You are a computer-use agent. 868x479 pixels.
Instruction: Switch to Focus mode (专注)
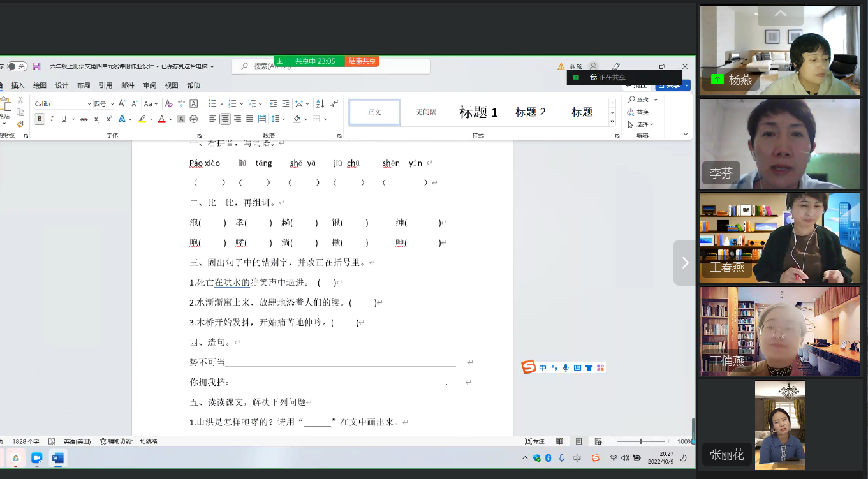click(x=534, y=441)
